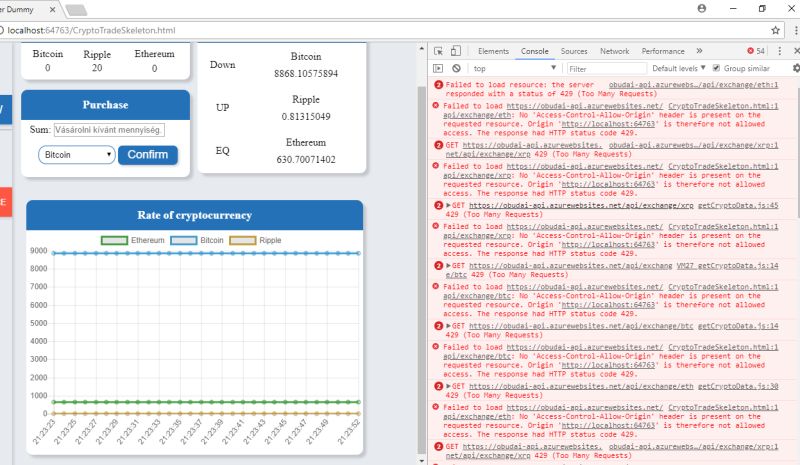Click the Sum amount input field

click(109, 130)
